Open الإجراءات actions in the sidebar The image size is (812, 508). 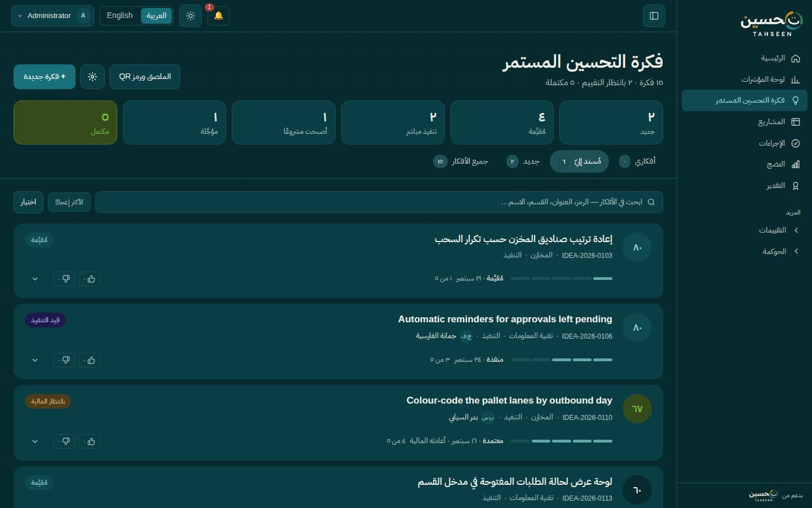click(744, 143)
